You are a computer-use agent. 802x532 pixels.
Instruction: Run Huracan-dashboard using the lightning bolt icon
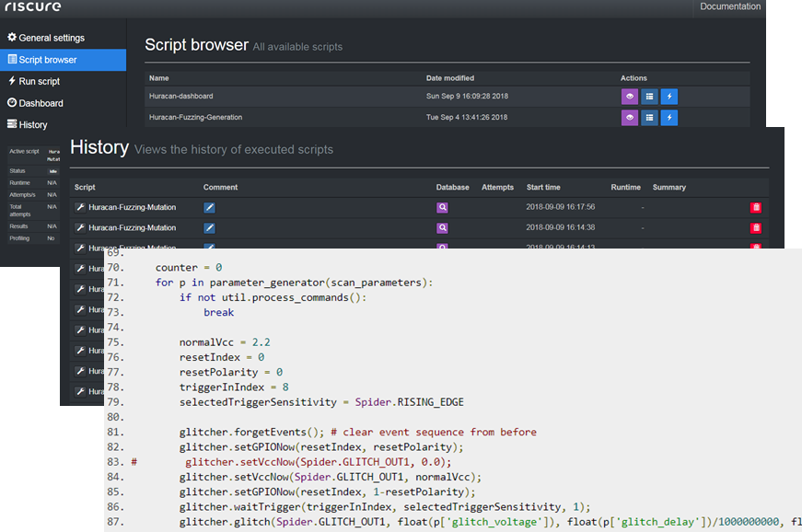[x=669, y=95]
